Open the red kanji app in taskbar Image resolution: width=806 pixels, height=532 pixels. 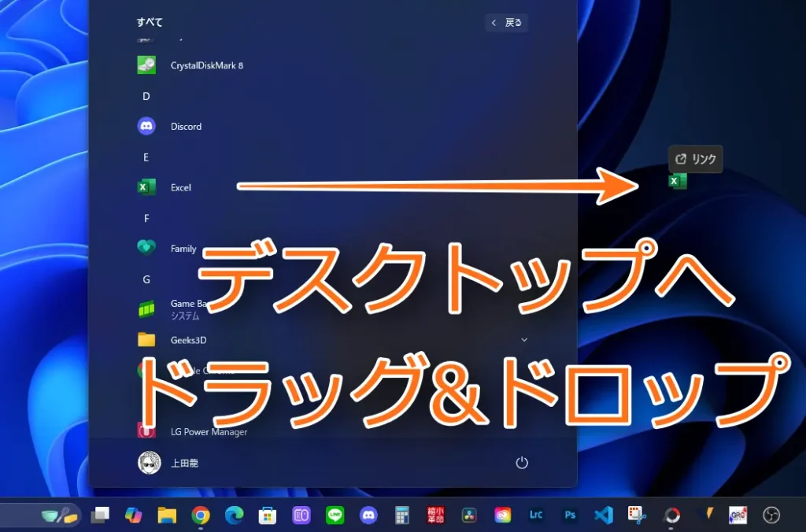(x=435, y=515)
